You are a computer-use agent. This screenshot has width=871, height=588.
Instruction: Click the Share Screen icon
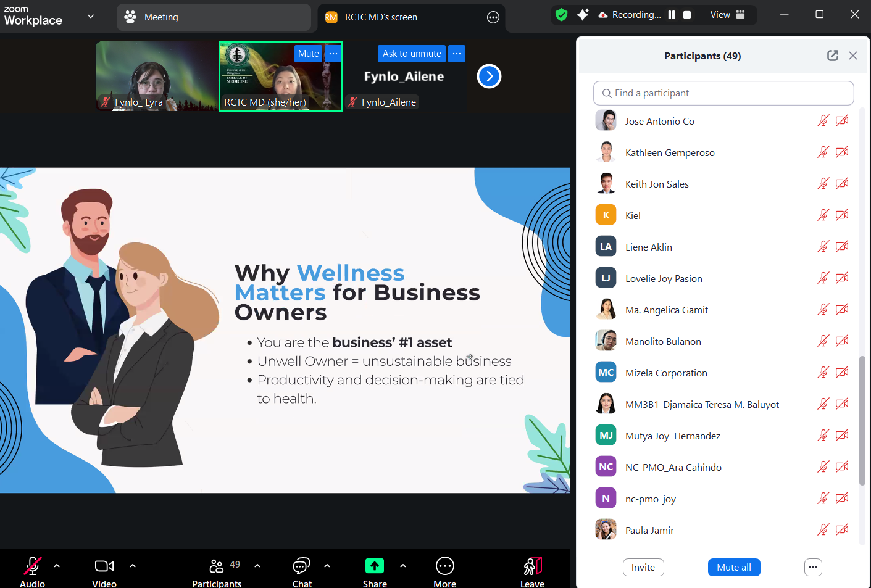(x=374, y=565)
